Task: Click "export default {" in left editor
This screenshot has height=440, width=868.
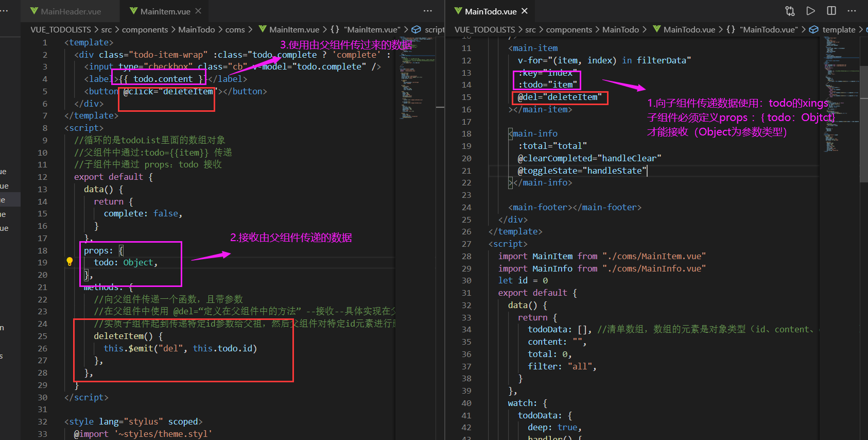Action: point(113,177)
